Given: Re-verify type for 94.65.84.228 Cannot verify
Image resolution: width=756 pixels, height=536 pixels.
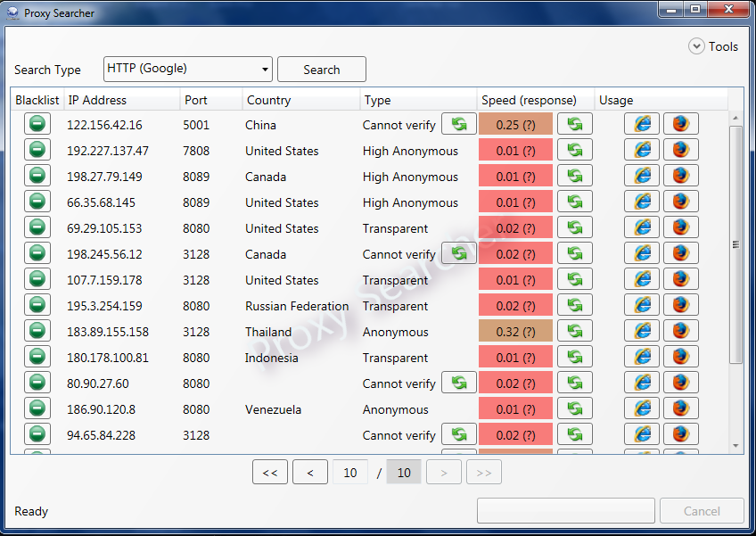Looking at the screenshot, I should coord(459,434).
